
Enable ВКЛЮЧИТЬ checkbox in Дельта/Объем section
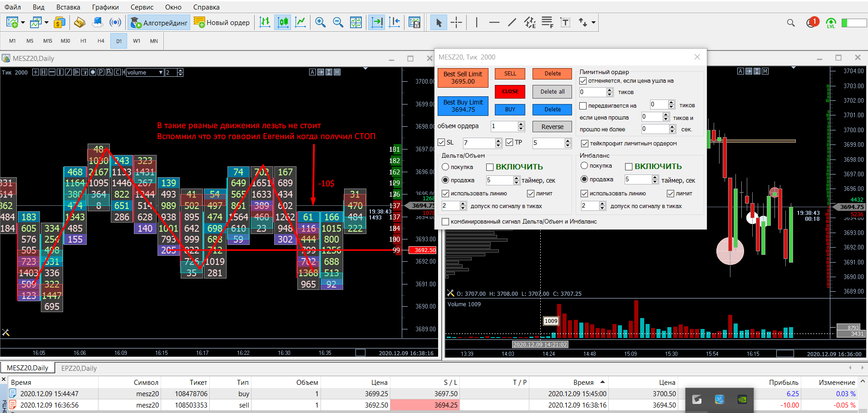tap(490, 167)
